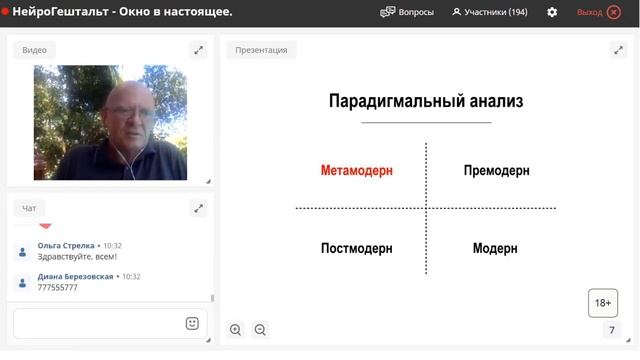640x360 pixels.
Task: Expand the Видео panel to fullscreen
Action: pos(198,50)
